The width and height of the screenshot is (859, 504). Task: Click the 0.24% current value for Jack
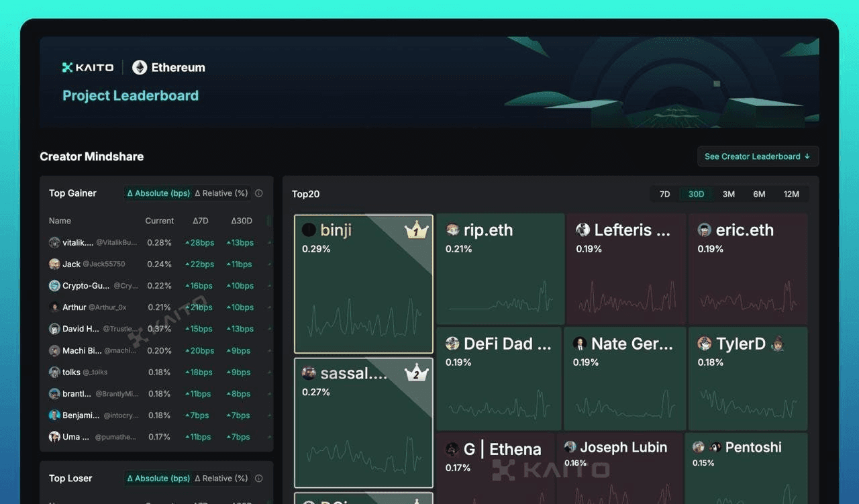click(x=160, y=264)
